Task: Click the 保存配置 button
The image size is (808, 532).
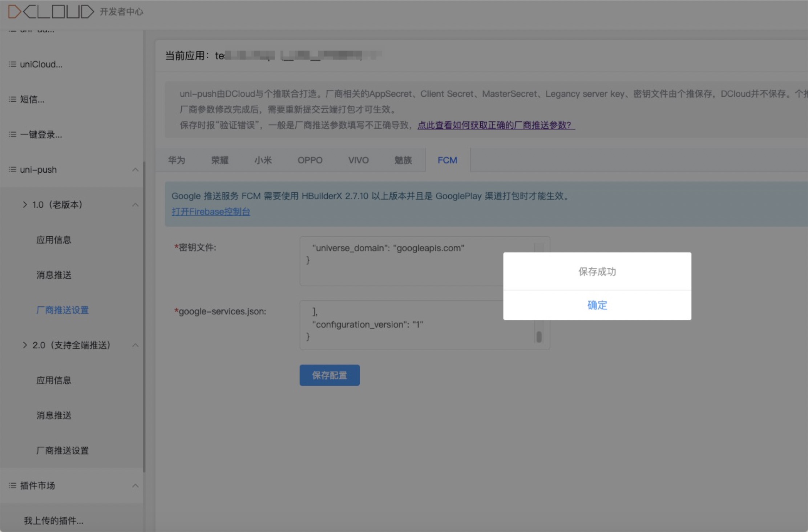Action: coord(330,375)
